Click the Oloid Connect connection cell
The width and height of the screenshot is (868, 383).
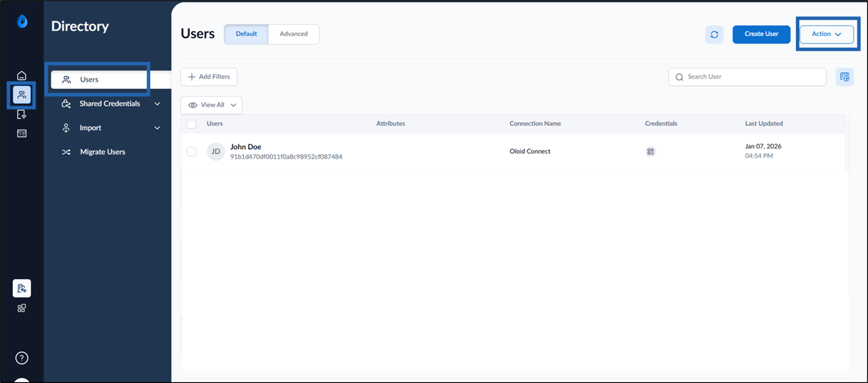[530, 151]
